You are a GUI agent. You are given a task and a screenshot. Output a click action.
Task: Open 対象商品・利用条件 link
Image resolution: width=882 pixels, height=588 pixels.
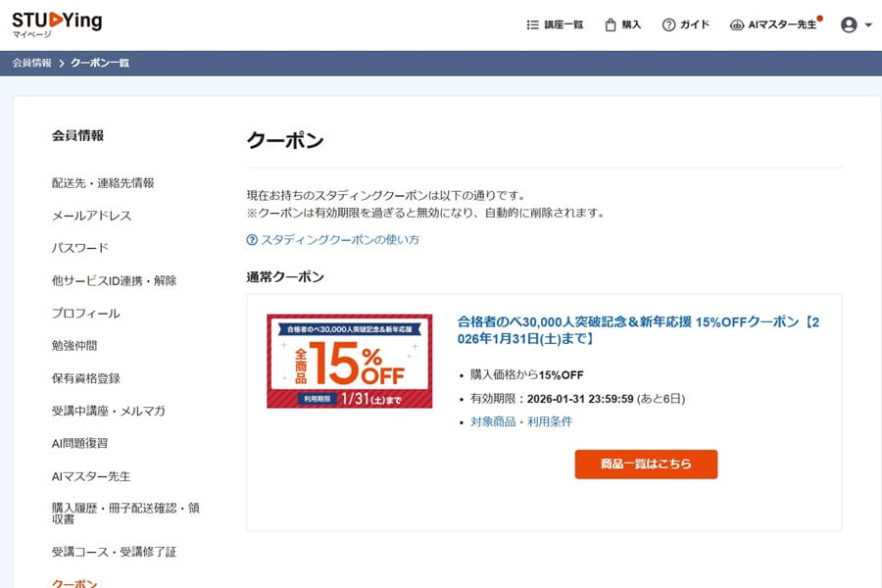(x=521, y=421)
